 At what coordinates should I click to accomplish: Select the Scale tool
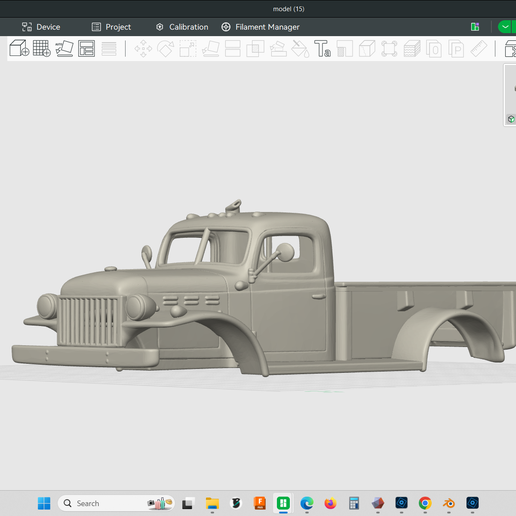[x=188, y=49]
